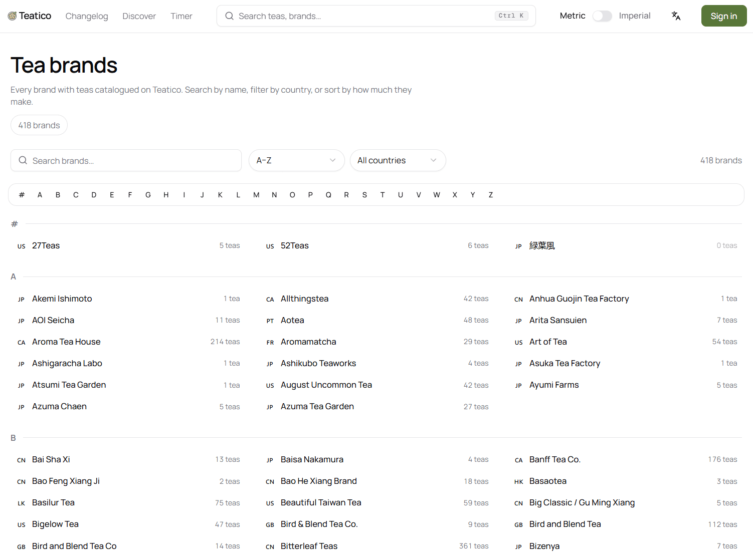Image resolution: width=753 pixels, height=560 pixels.
Task: Focus the Search brands input field
Action: click(x=126, y=160)
